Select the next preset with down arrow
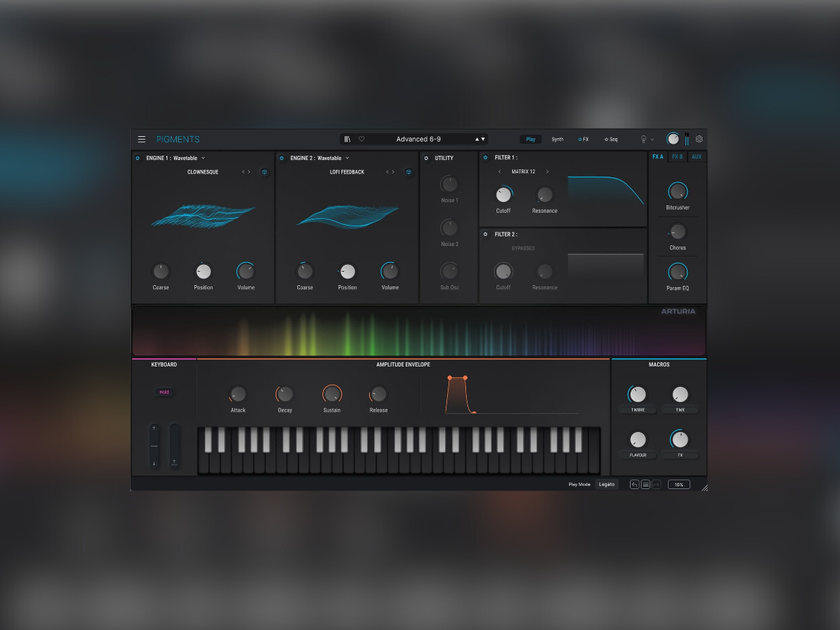This screenshot has height=630, width=840. [x=483, y=139]
